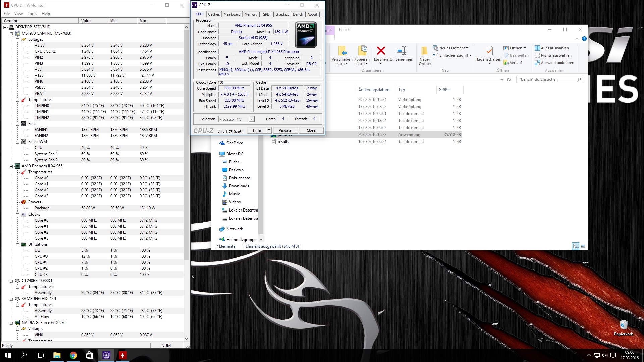Click the Umbenennen icon in Explorer ribbon
Viewport: 644px width, 362px height.
point(401,51)
